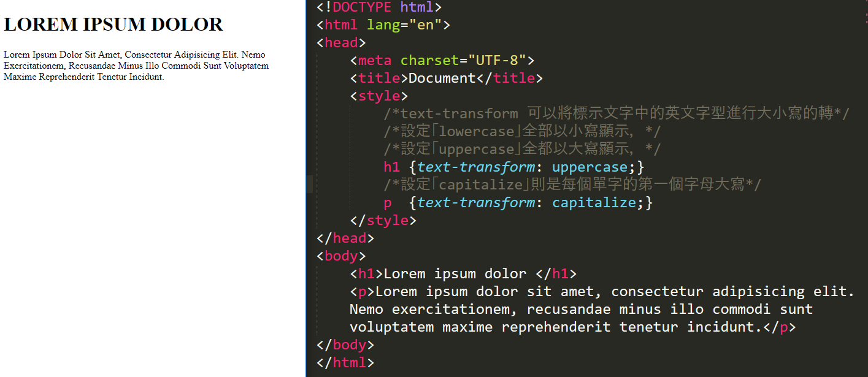The height and width of the screenshot is (377, 868).
Task: Click the comment describing text-transform
Action: (616, 114)
